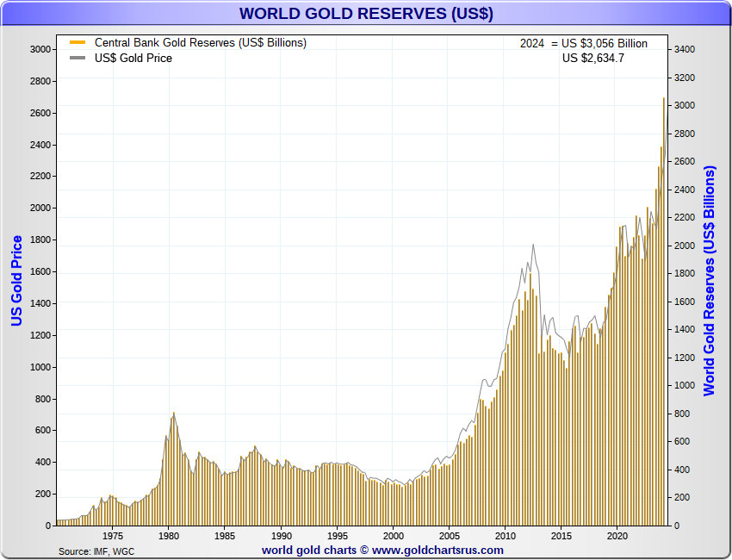Click the 2010 x-axis label

click(x=506, y=536)
